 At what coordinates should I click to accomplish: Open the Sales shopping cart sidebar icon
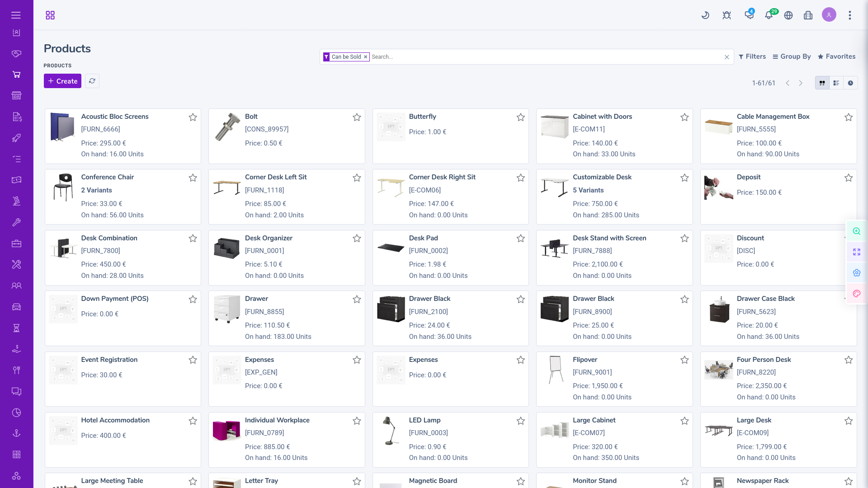pyautogui.click(x=16, y=75)
